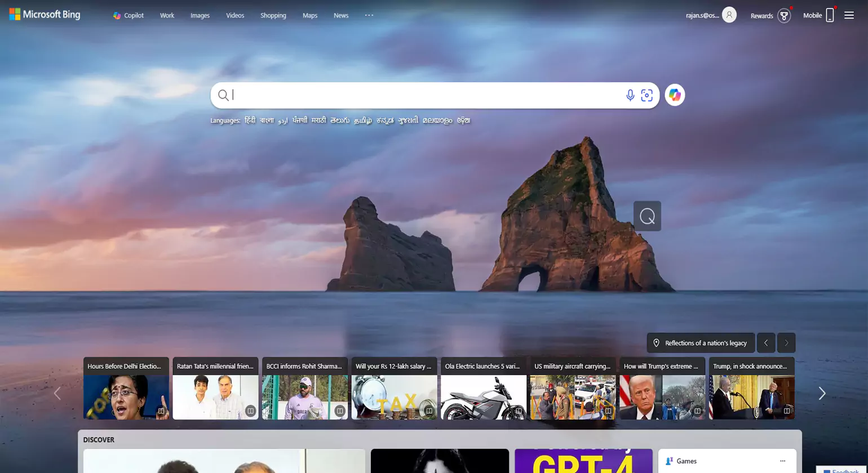Select Copilot in the top navigation

pos(129,15)
